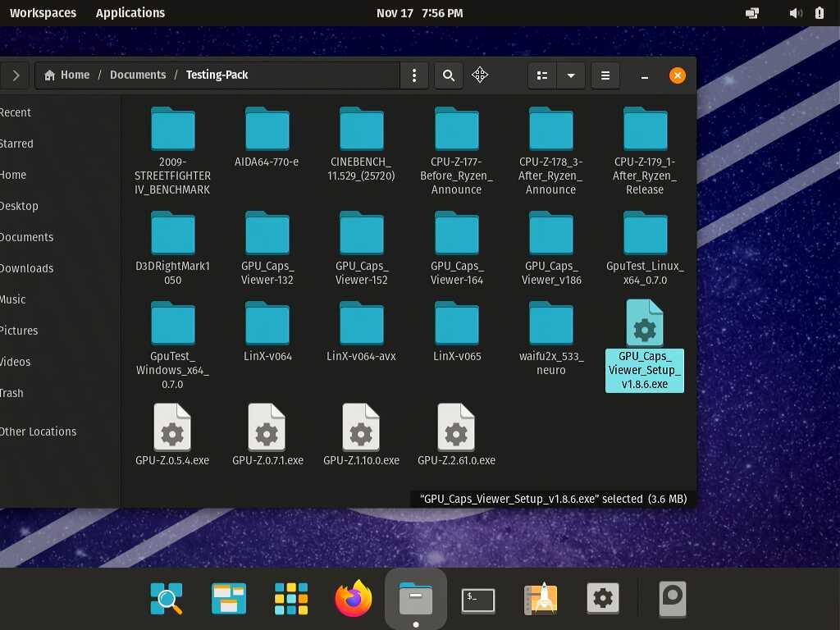Image resolution: width=840 pixels, height=630 pixels.
Task: Select the CPU-Z-178_3-After_Ryzen_Announce folder
Action: pos(550,151)
